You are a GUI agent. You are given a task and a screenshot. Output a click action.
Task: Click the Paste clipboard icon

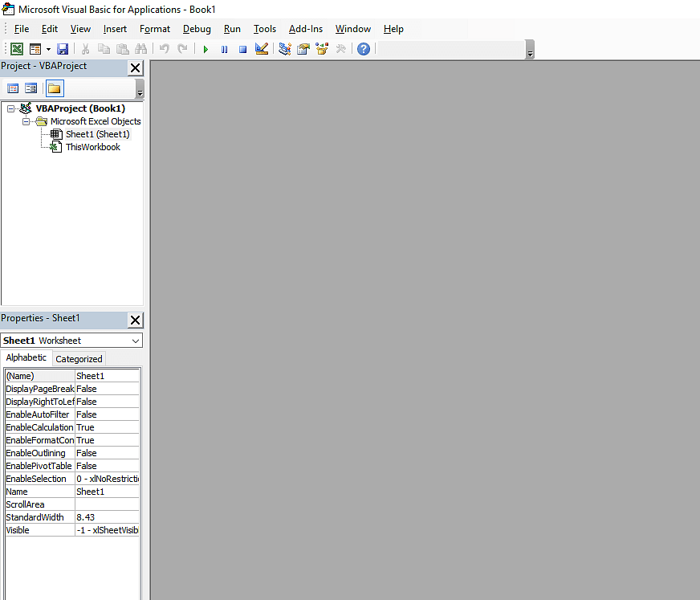coord(122,49)
